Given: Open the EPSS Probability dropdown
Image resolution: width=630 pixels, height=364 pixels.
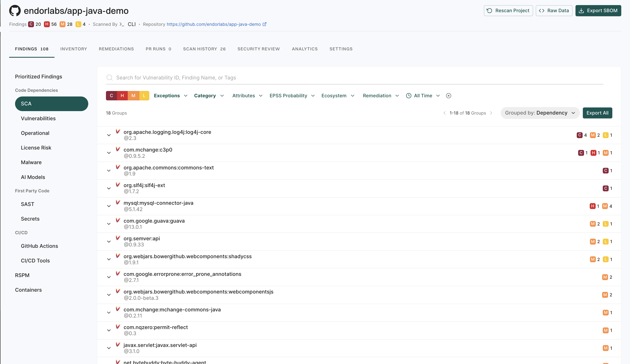Looking at the screenshot, I should 292,96.
